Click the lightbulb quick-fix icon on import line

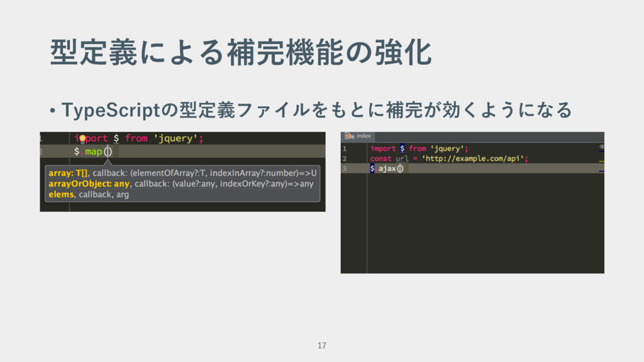[82, 139]
